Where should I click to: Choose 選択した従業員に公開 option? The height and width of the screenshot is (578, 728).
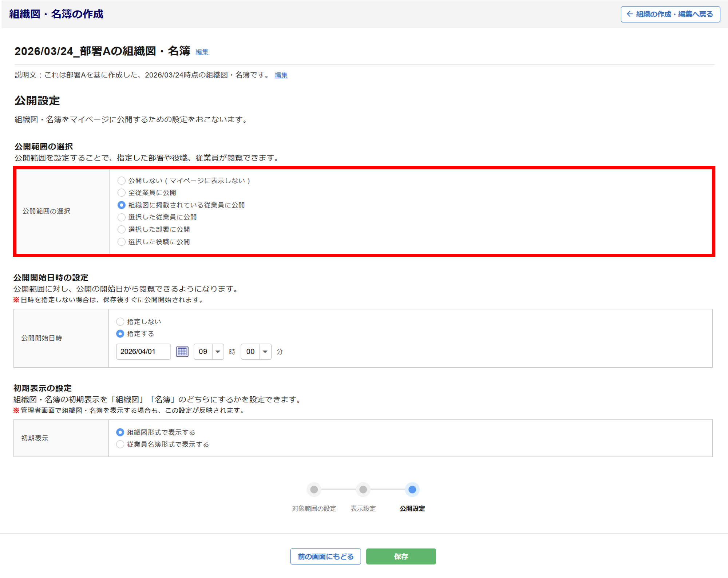point(122,217)
